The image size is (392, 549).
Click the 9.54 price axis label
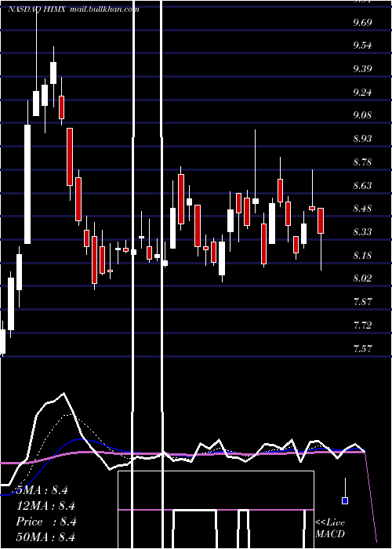pos(362,45)
